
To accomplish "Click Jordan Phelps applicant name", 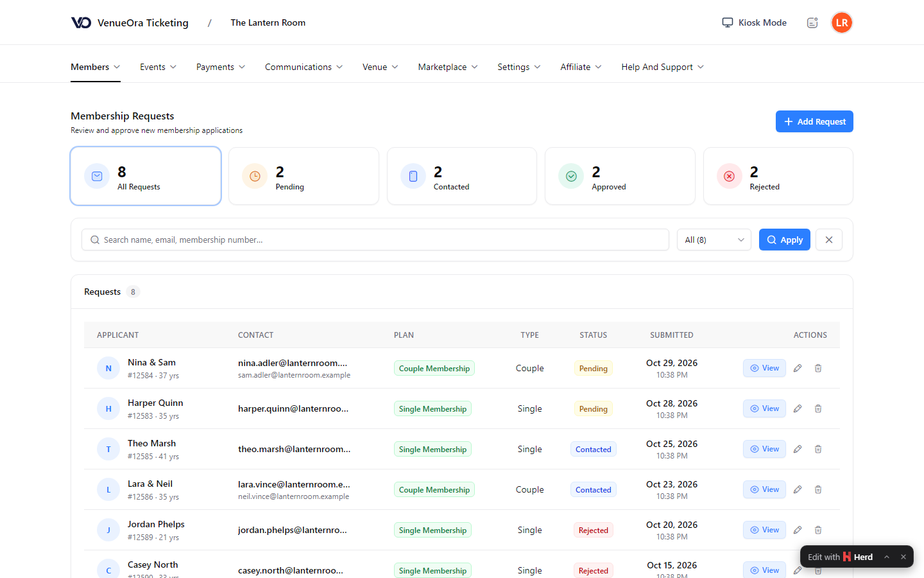I will pyautogui.click(x=156, y=524).
